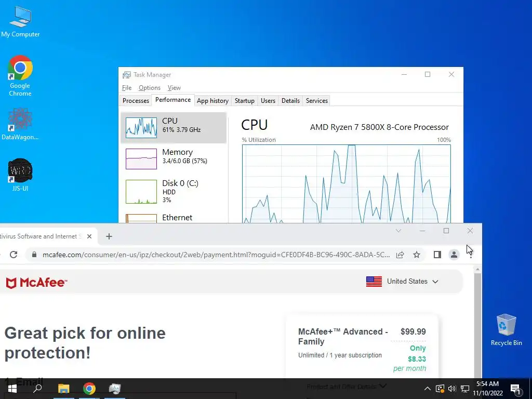Select the DataWagon desktop shortcut

click(x=20, y=124)
